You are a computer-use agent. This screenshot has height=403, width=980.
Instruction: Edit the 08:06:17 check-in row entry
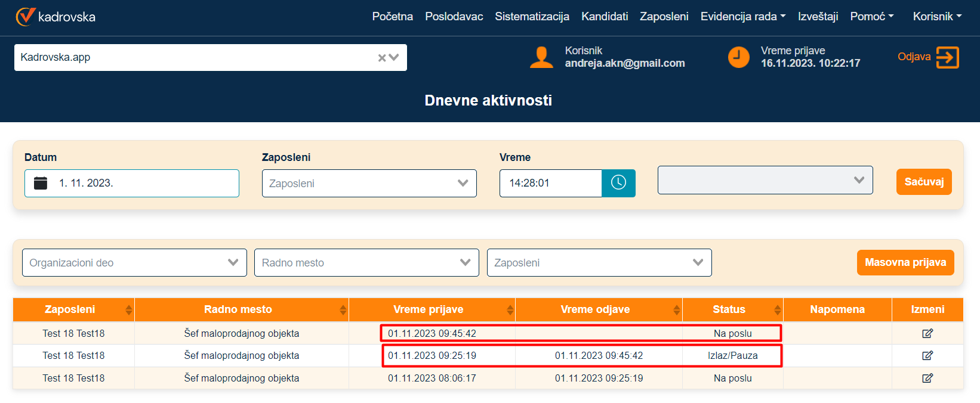click(927, 378)
